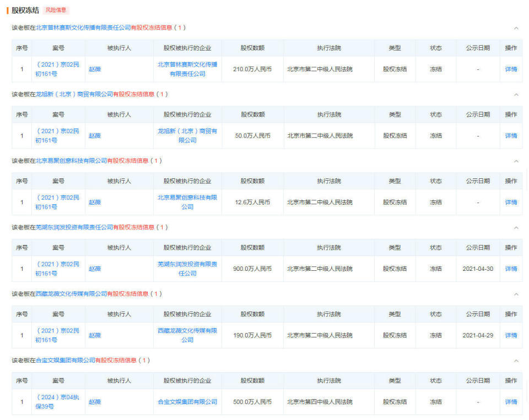The height and width of the screenshot is (420, 529).
Task: Collapse the 合宝文娱集团 freeze section chevron
Action: point(516,361)
